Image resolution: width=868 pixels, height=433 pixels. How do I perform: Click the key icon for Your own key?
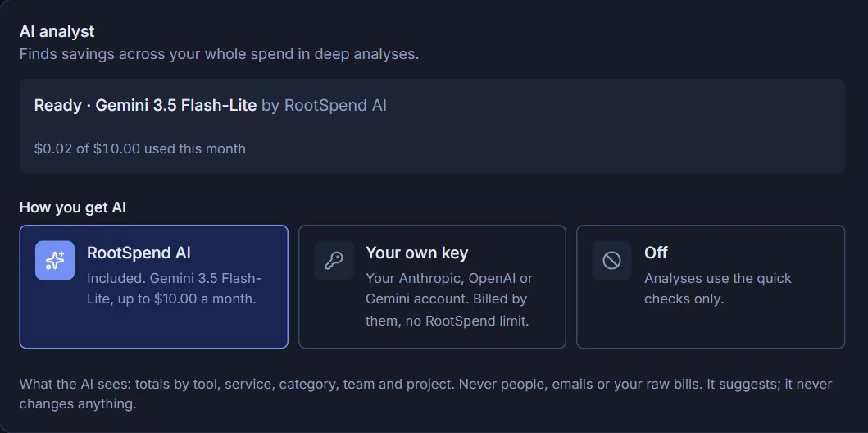pyautogui.click(x=334, y=260)
